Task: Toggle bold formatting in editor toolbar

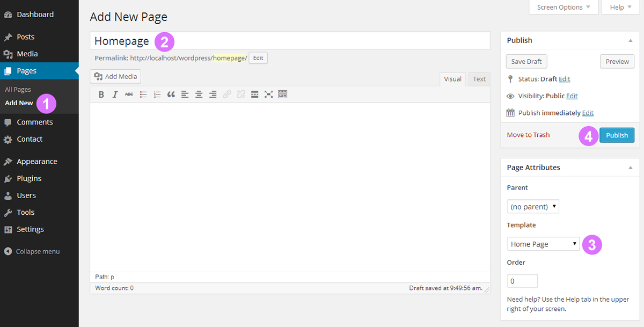Action: tap(101, 95)
